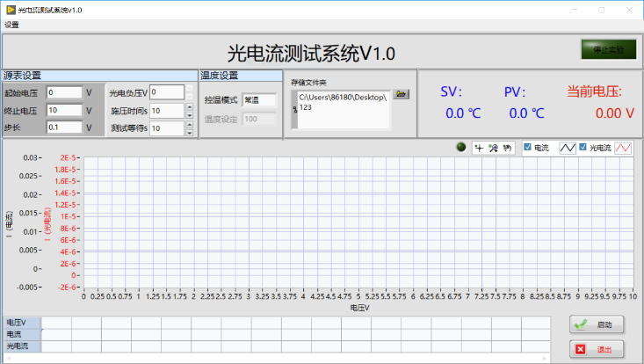Decrease the 测试等待s value with down arrow

189,132
